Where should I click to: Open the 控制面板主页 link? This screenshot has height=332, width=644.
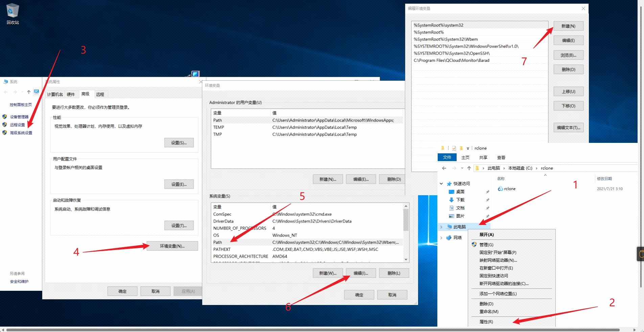(21, 105)
